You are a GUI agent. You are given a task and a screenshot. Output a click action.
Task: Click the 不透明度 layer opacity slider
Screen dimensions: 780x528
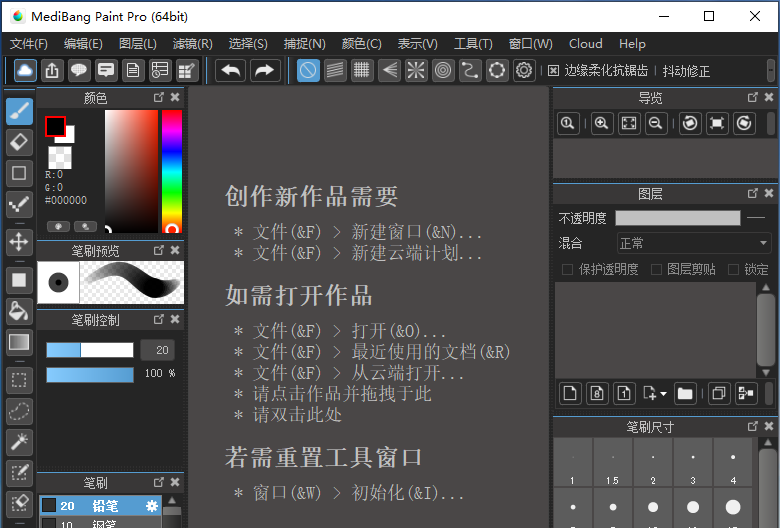click(x=678, y=218)
